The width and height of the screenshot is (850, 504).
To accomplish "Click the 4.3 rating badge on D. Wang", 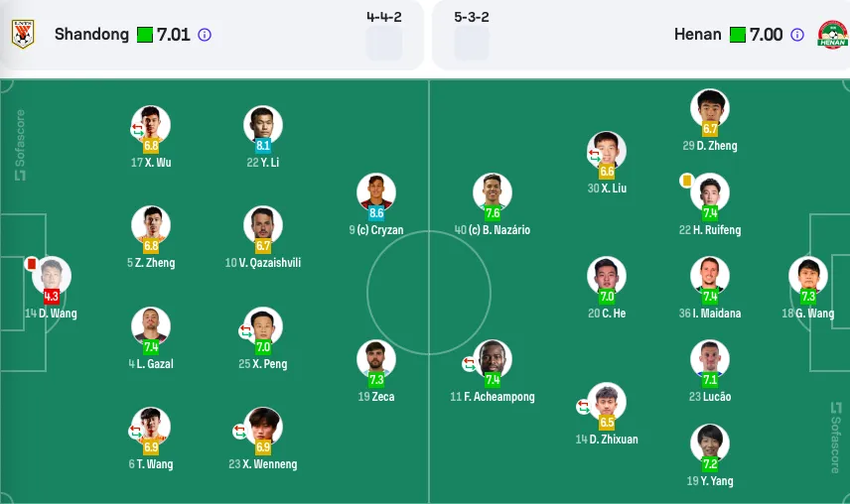I will pos(52,296).
